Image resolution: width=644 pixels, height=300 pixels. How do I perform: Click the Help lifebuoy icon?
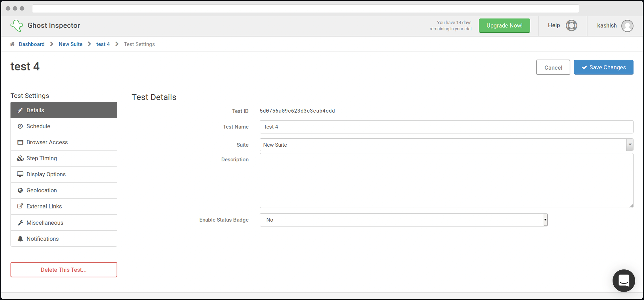tap(571, 25)
